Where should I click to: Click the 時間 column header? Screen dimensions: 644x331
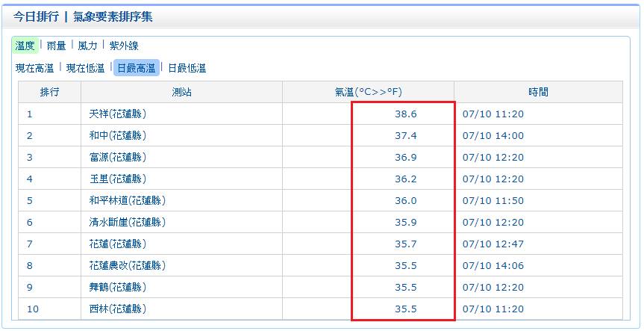point(539,92)
